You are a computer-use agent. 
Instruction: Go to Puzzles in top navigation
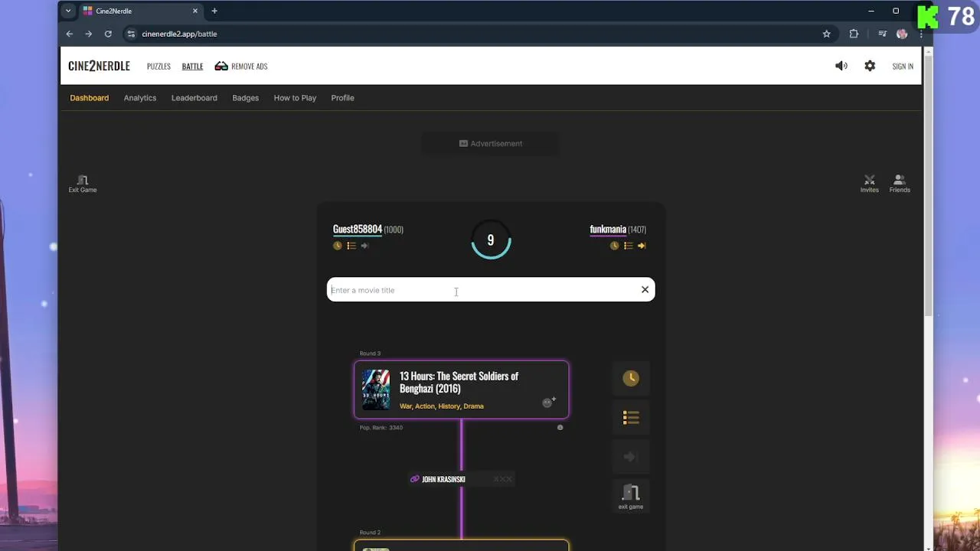(x=158, y=67)
